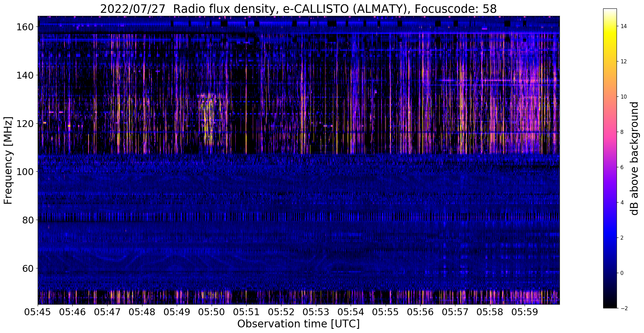Click the colorbar tick value 14
Screen dimensions: 644x333
pyautogui.click(x=624, y=27)
